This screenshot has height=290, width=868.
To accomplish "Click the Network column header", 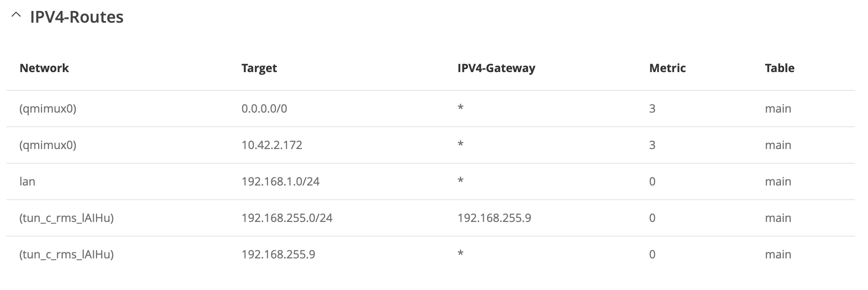I will 44,68.
